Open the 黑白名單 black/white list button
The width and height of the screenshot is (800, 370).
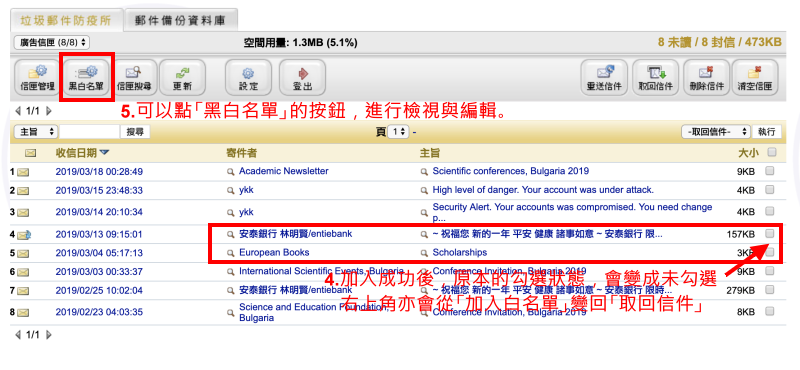point(86,77)
